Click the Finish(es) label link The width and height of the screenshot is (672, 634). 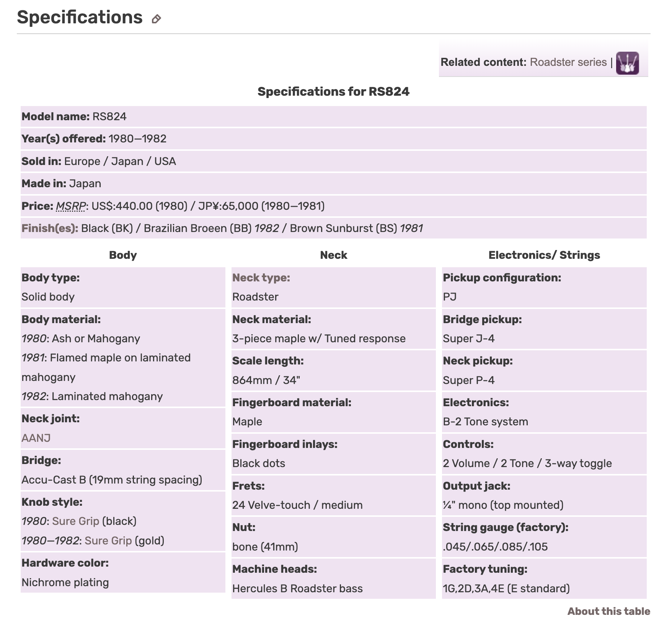tap(50, 228)
